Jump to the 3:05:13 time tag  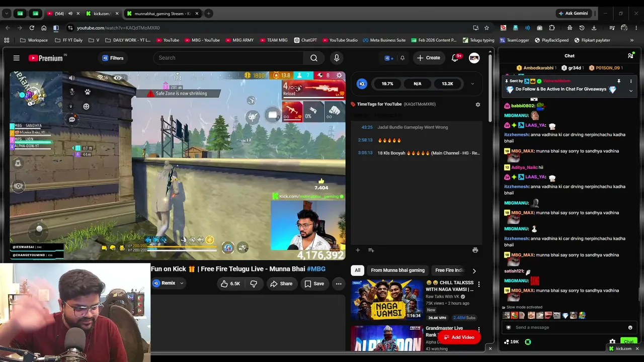pos(365,153)
